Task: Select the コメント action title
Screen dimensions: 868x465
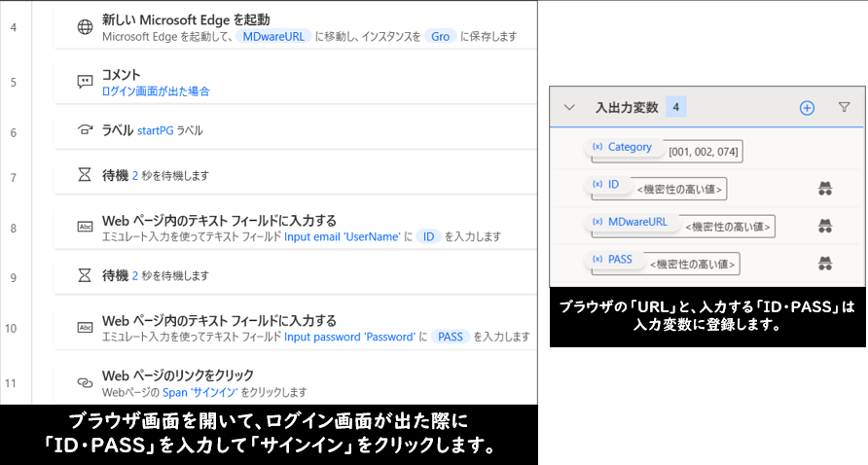Action: 121,75
